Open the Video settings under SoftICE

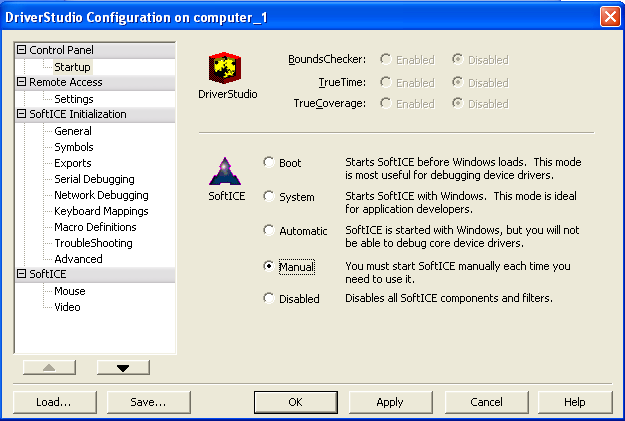pos(67,307)
